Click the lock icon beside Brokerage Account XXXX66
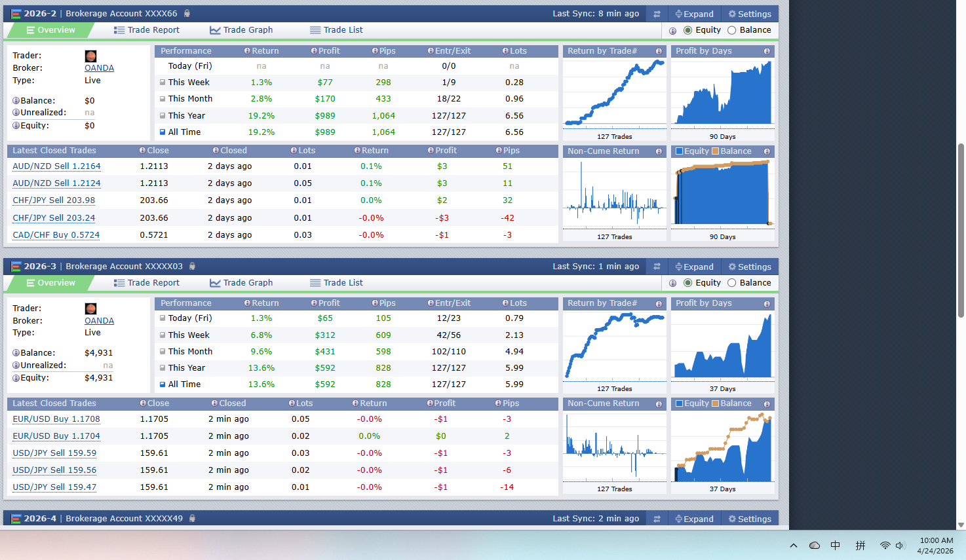966x560 pixels. (187, 14)
